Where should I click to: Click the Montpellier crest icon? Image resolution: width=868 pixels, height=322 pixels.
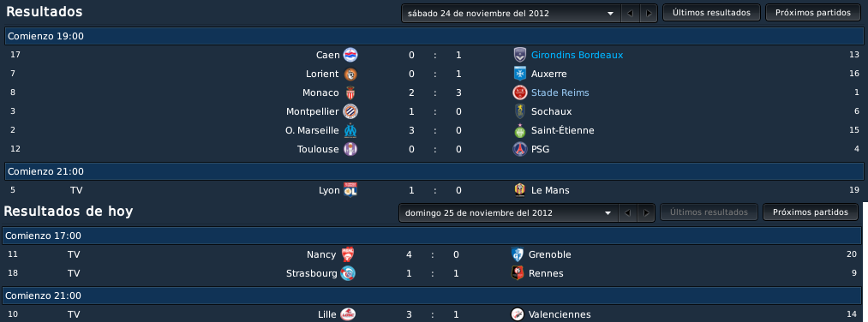[x=350, y=111]
